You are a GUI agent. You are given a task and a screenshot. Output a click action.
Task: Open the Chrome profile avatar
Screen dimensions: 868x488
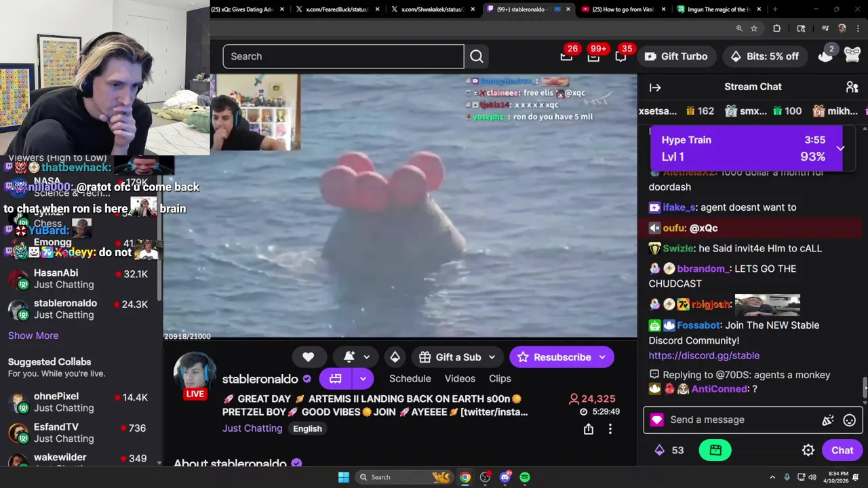[x=842, y=28]
